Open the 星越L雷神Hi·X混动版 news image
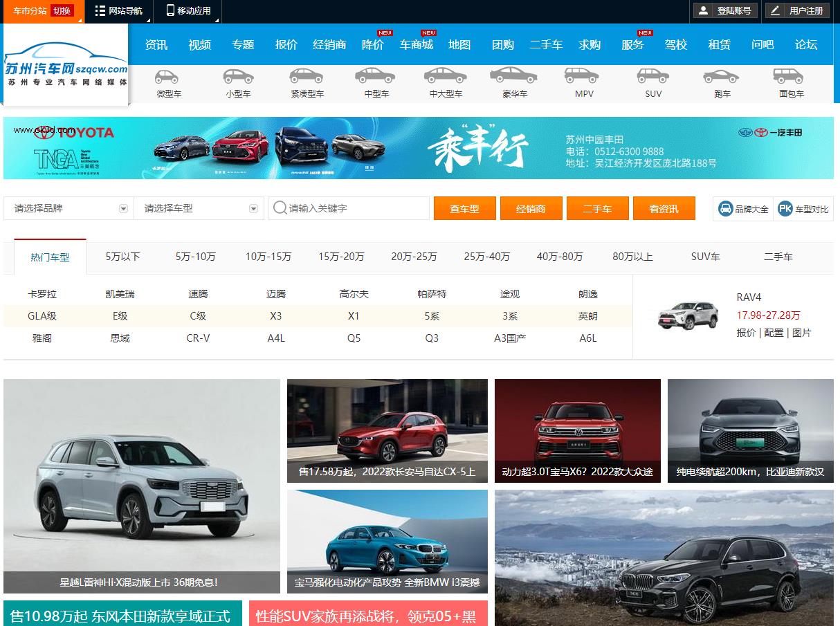The image size is (840, 626). (142, 486)
